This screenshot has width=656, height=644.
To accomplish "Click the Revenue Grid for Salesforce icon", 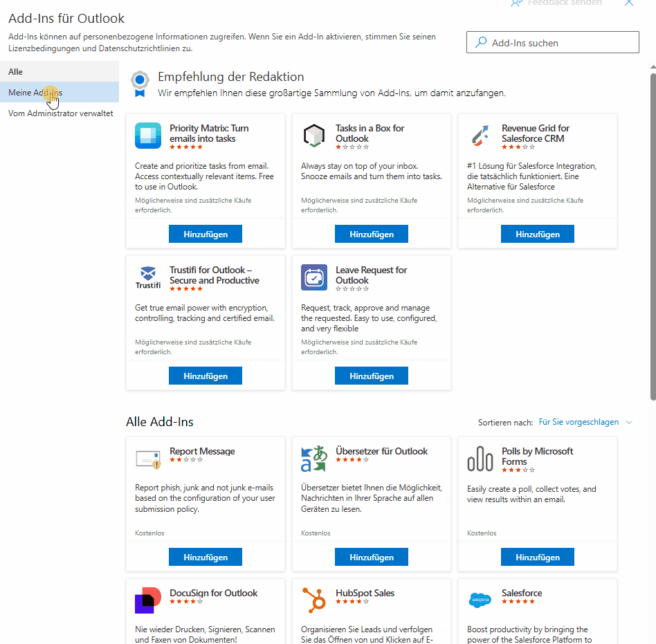I will [480, 136].
